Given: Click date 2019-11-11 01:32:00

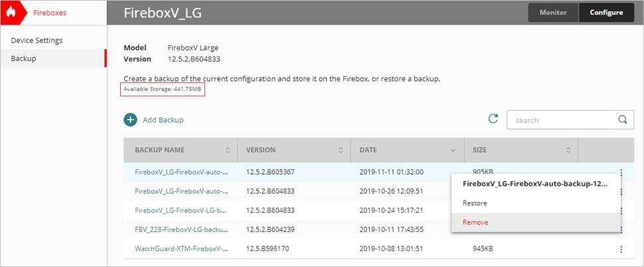Looking at the screenshot, I should click(x=392, y=172).
